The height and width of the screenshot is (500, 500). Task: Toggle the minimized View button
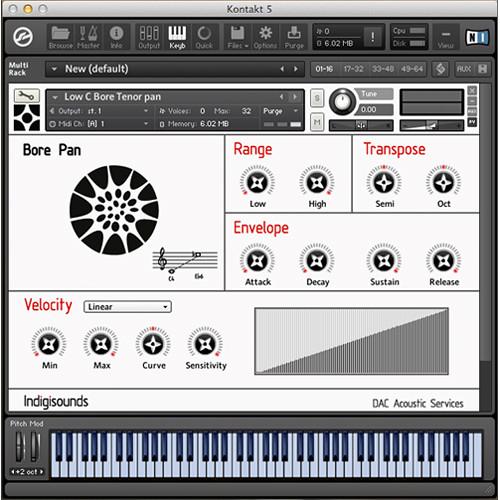446,37
